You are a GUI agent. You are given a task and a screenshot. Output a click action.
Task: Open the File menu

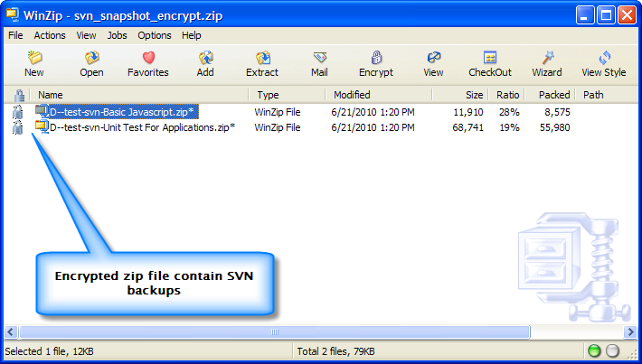[15, 35]
